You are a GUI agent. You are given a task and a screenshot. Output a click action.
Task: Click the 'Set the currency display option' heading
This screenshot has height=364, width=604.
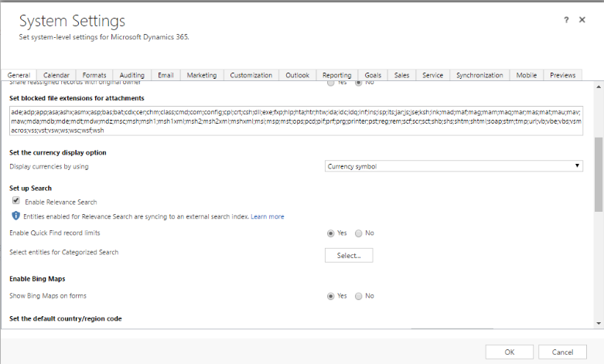pyautogui.click(x=58, y=153)
